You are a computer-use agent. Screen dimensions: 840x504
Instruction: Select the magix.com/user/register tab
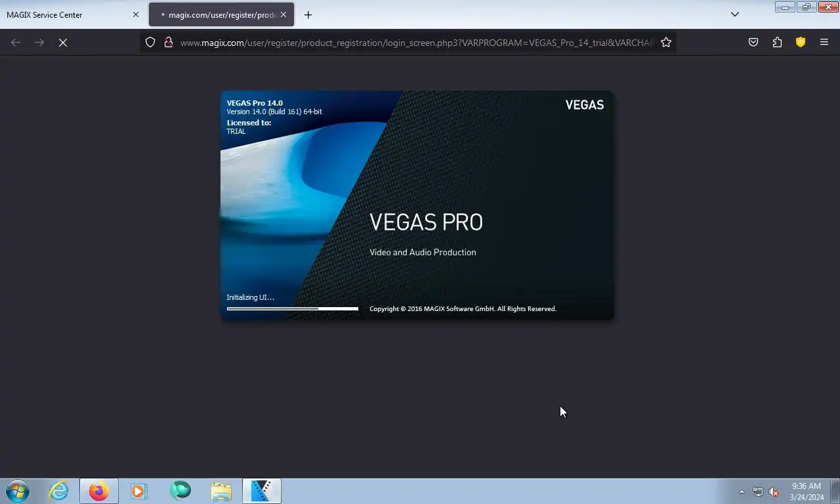click(221, 14)
